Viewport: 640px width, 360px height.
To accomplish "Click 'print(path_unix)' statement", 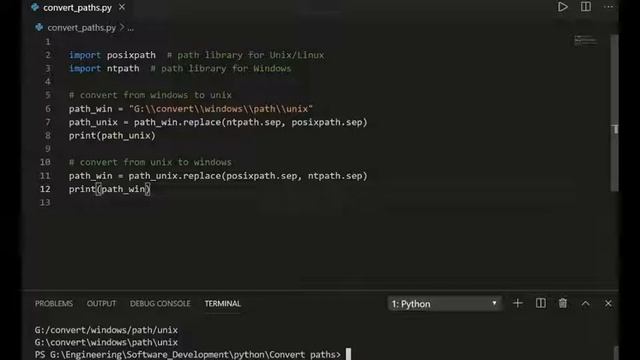I will tap(112, 136).
